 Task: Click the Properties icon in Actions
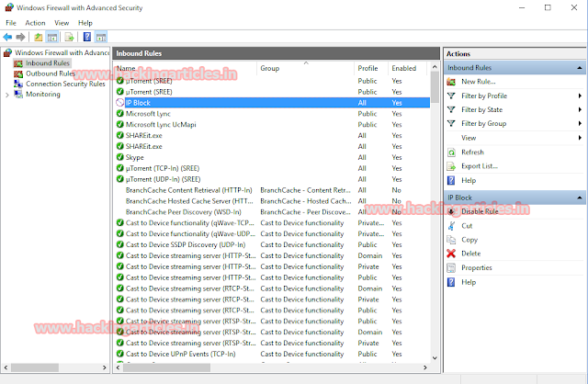click(x=451, y=267)
